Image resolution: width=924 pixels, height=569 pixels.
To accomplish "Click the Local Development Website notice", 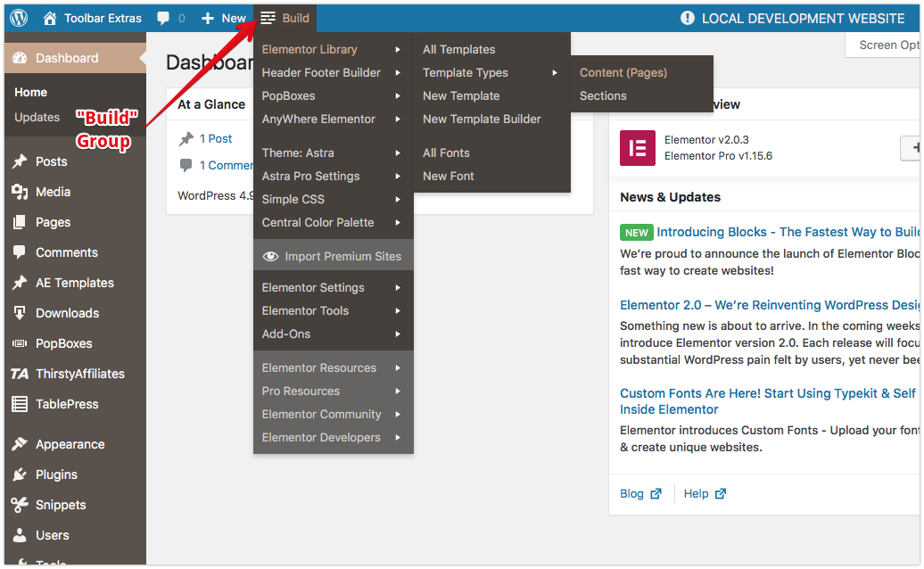I will (x=792, y=18).
